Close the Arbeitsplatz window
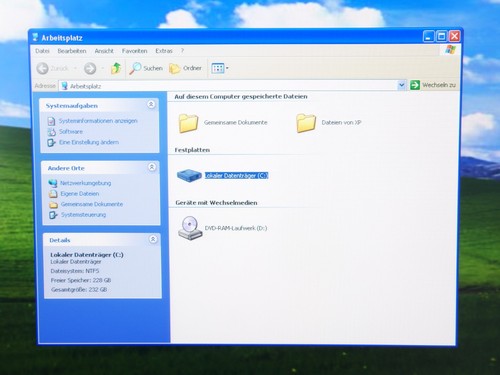 454,36
